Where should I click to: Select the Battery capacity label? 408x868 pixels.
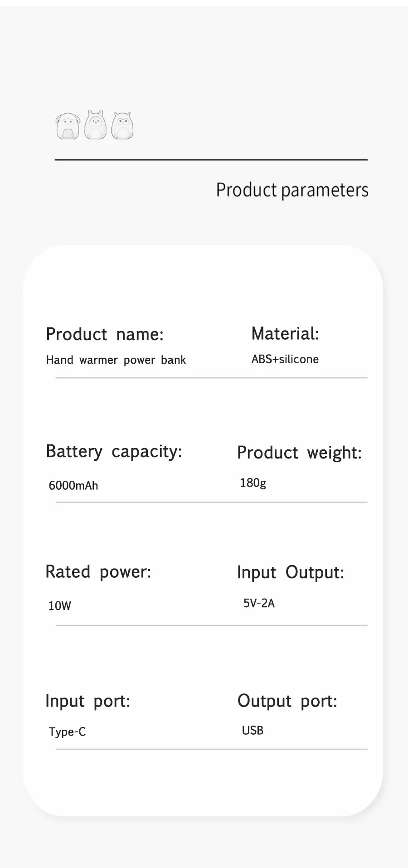pos(114,452)
